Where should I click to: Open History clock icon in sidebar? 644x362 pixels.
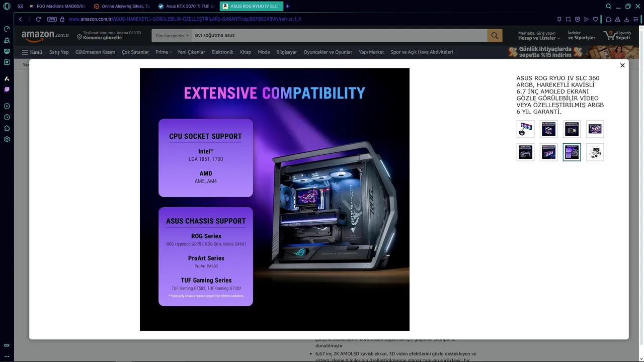(x=7, y=117)
